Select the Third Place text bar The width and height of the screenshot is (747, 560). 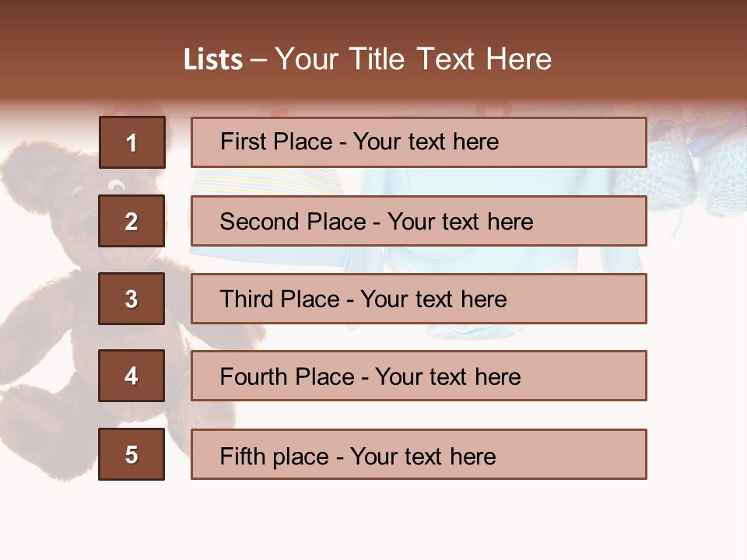point(419,299)
